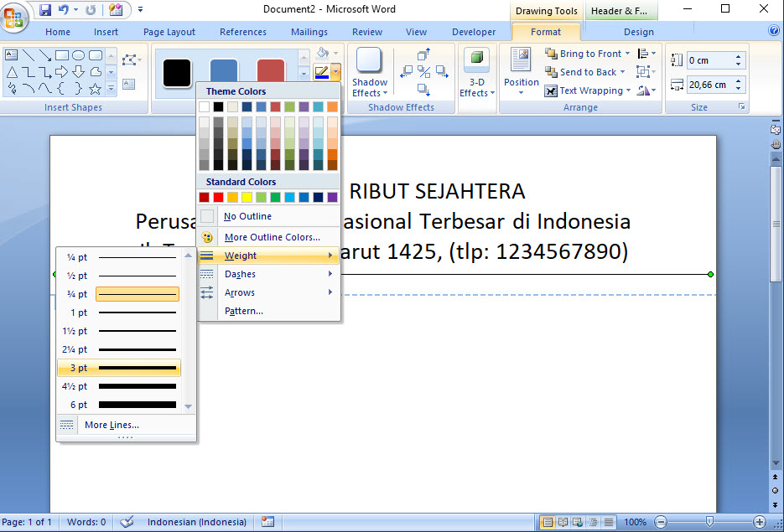Open the Header & Footer Design tab
This screenshot has width=784, height=532.
(x=638, y=32)
